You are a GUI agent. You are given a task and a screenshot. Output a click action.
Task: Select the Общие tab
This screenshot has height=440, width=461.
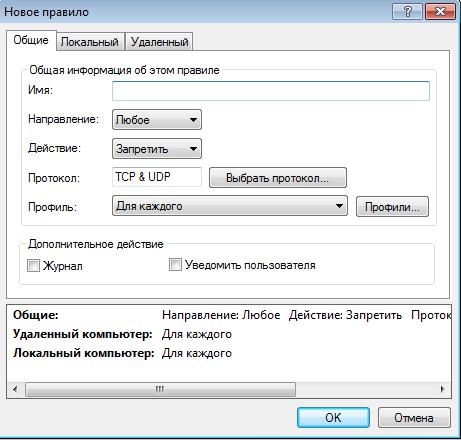click(31, 40)
